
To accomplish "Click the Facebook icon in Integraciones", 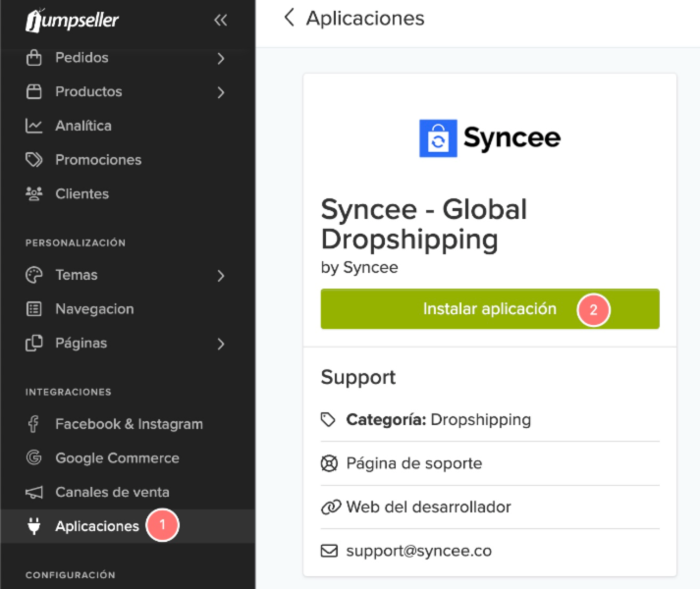I will coord(34,424).
